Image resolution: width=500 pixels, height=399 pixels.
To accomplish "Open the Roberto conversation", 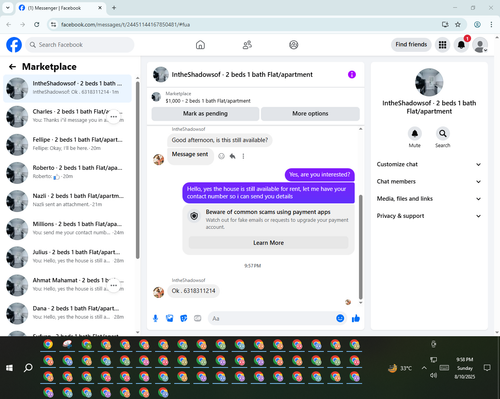I will click(67, 173).
